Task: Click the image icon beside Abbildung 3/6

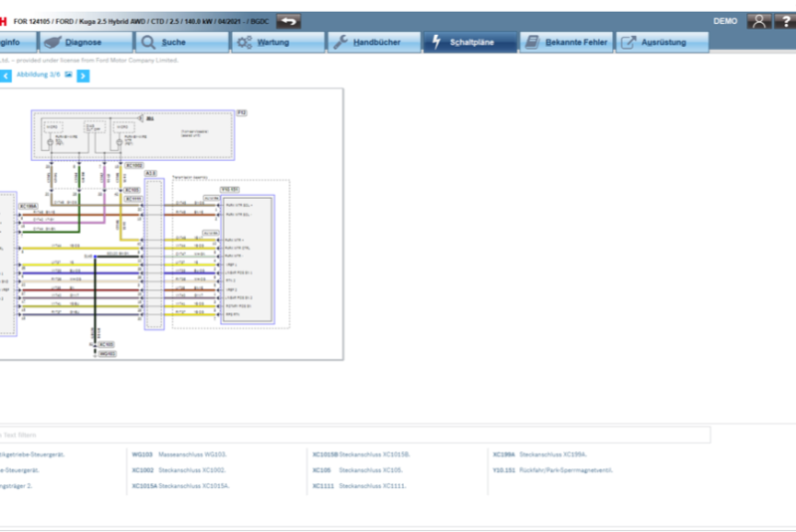Action: pyautogui.click(x=68, y=75)
